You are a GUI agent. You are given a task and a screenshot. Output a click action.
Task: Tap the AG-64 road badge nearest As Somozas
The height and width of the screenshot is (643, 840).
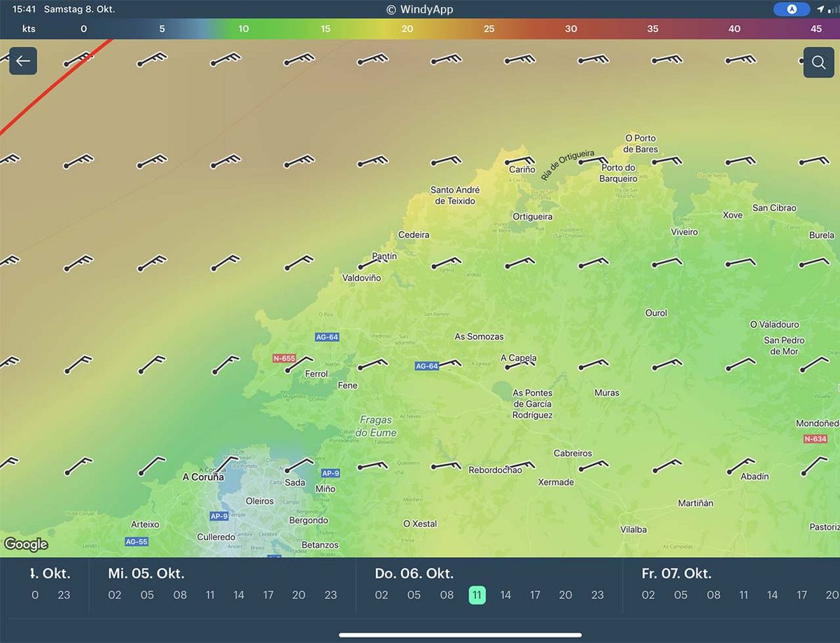(x=427, y=366)
